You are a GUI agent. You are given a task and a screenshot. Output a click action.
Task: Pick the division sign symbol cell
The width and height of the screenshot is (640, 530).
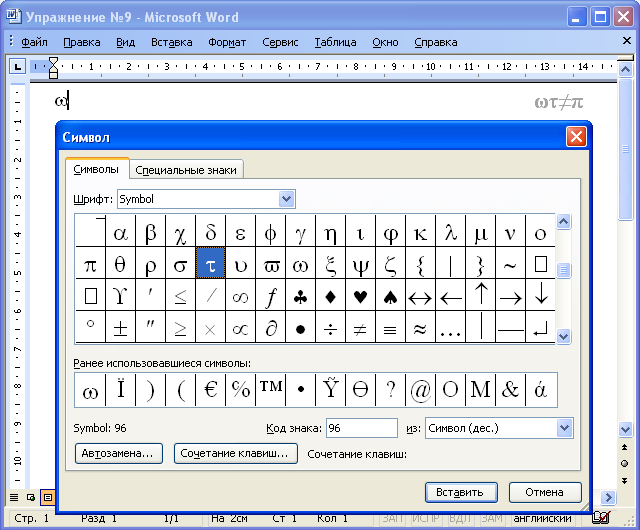331,327
